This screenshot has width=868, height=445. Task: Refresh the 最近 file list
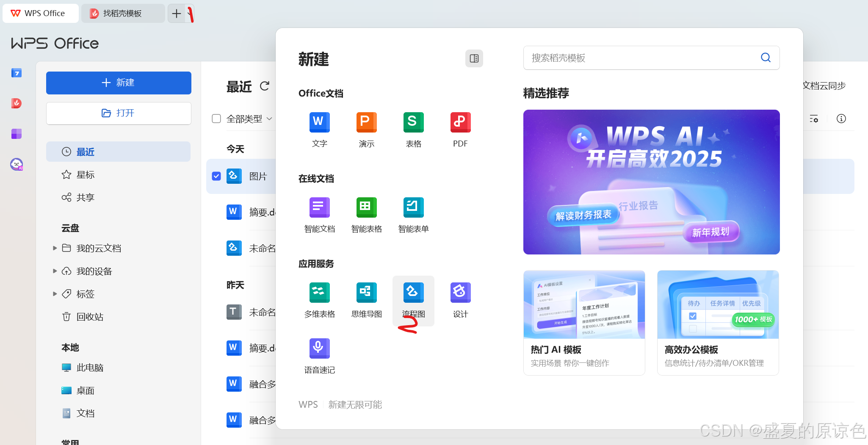pos(265,86)
